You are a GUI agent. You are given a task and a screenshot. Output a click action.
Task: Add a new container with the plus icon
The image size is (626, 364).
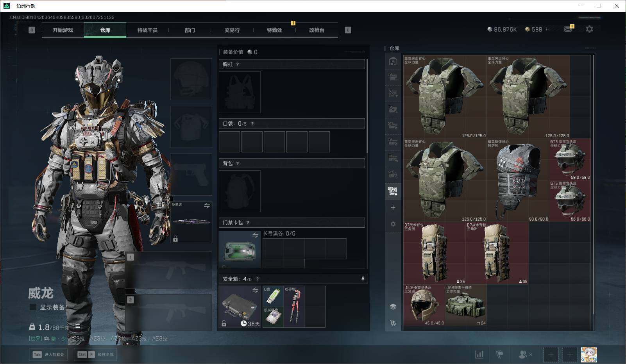pyautogui.click(x=393, y=207)
